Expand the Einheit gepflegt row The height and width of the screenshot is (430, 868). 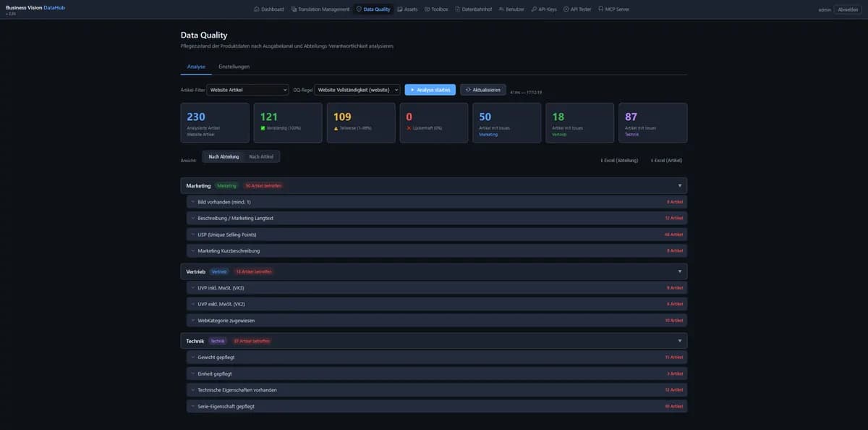(x=437, y=374)
